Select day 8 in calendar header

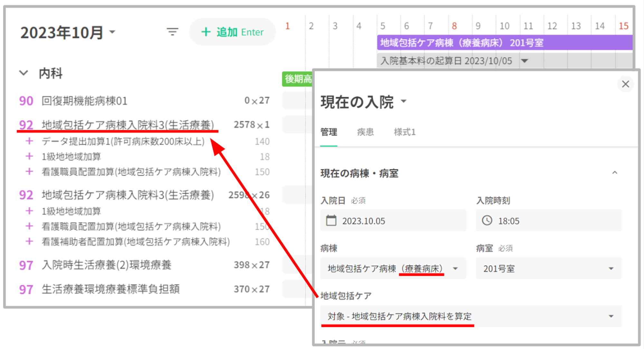pos(454,26)
